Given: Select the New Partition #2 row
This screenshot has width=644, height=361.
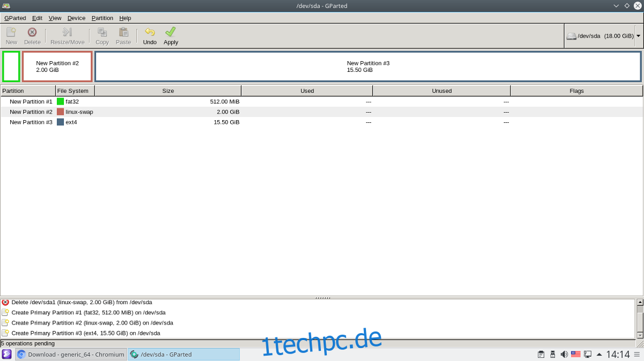Looking at the screenshot, I should point(321,112).
